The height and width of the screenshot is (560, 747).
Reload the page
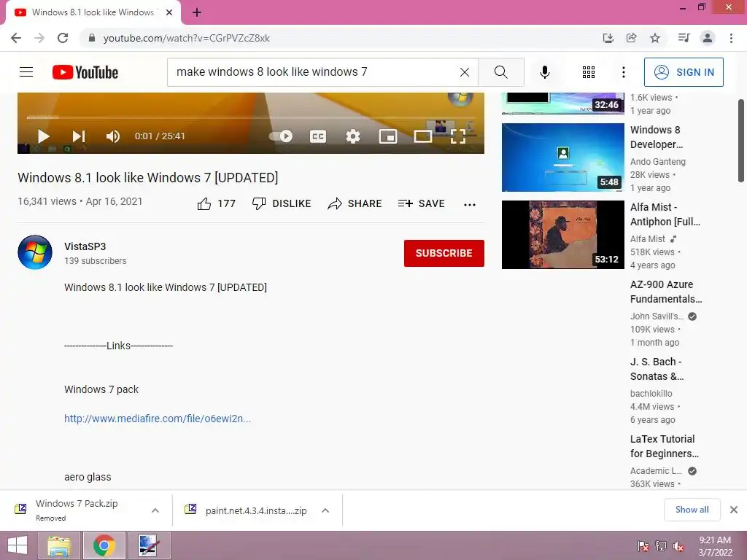pos(63,38)
